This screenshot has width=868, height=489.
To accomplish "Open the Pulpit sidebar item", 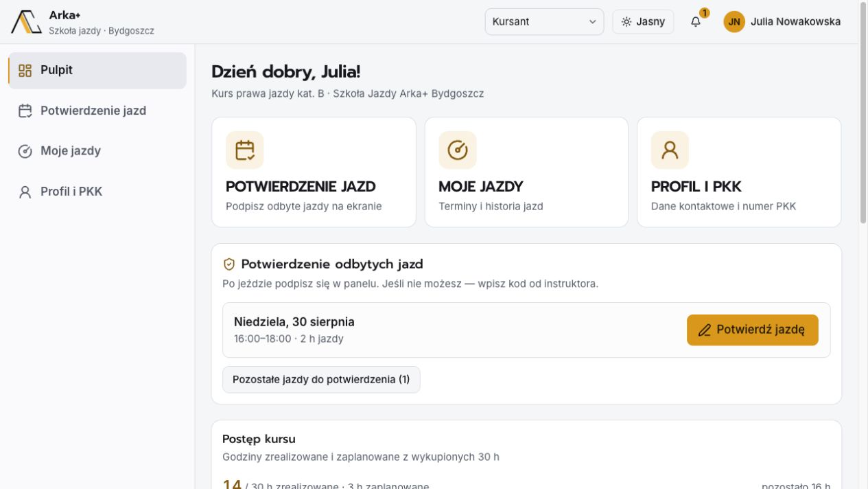I will click(97, 70).
